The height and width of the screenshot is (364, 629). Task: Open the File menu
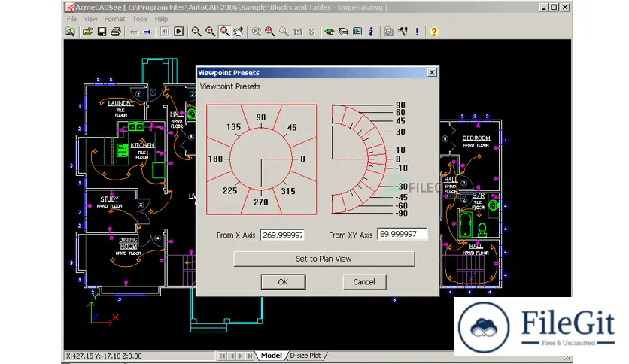click(x=71, y=19)
